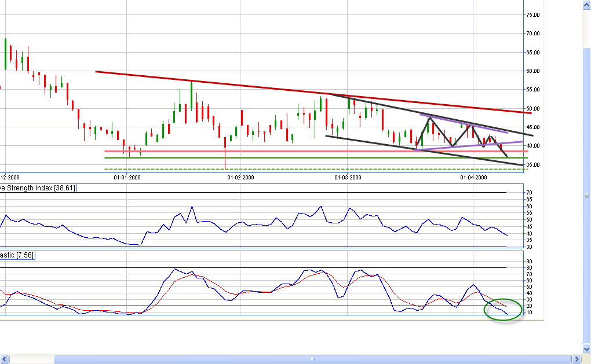The width and height of the screenshot is (591, 364).
Task: Click empty horizontal scrollbar track left of thumb
Action: [29, 359]
